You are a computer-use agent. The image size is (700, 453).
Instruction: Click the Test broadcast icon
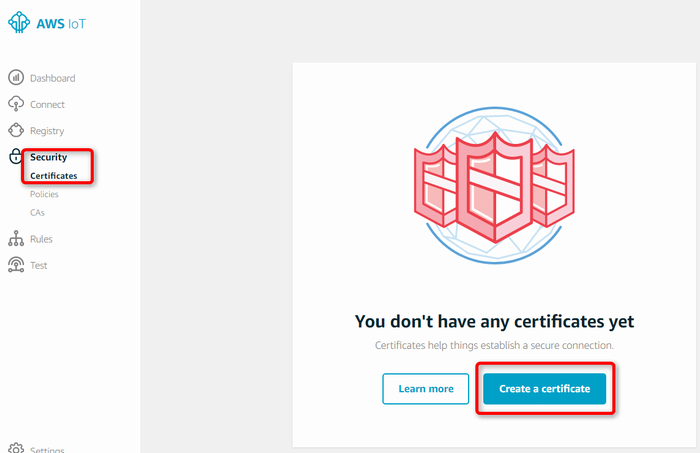coord(16,265)
